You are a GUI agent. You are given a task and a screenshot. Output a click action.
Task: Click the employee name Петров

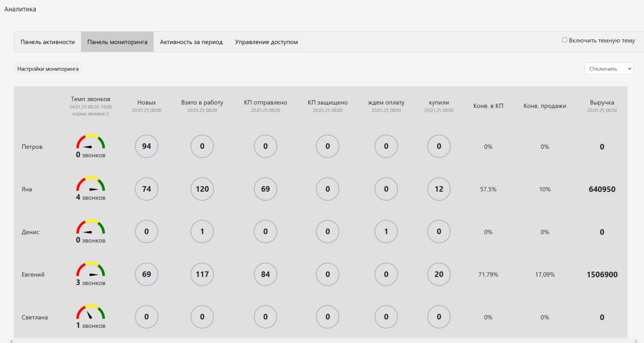point(32,147)
